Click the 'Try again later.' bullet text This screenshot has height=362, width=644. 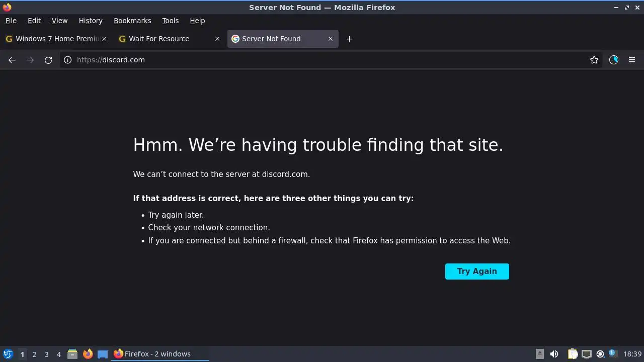(176, 215)
